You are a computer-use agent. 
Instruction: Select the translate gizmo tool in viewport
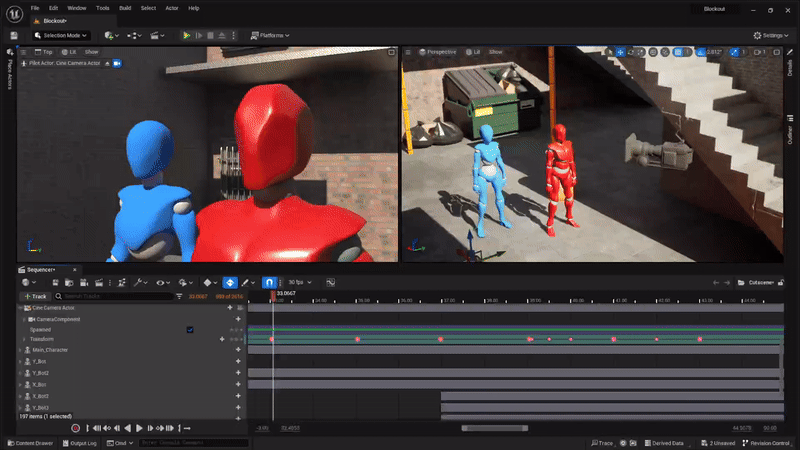[x=622, y=51]
